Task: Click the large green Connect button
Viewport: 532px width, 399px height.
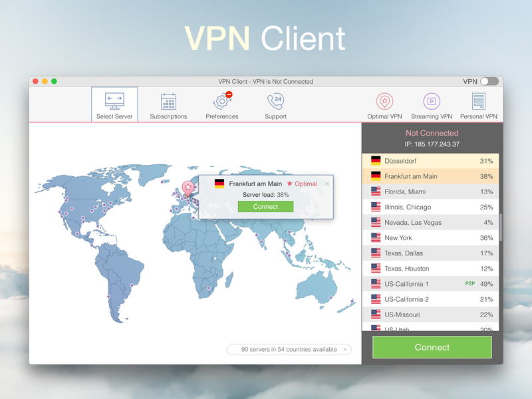Action: (432, 347)
